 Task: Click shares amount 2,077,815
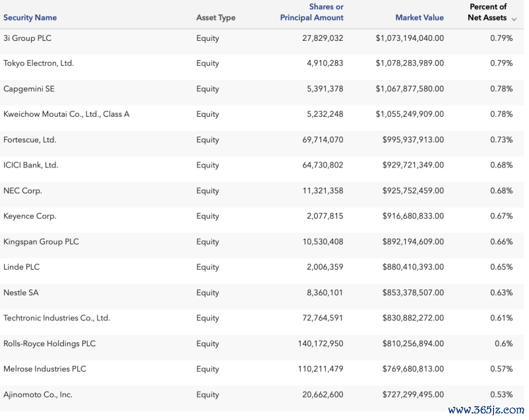325,216
